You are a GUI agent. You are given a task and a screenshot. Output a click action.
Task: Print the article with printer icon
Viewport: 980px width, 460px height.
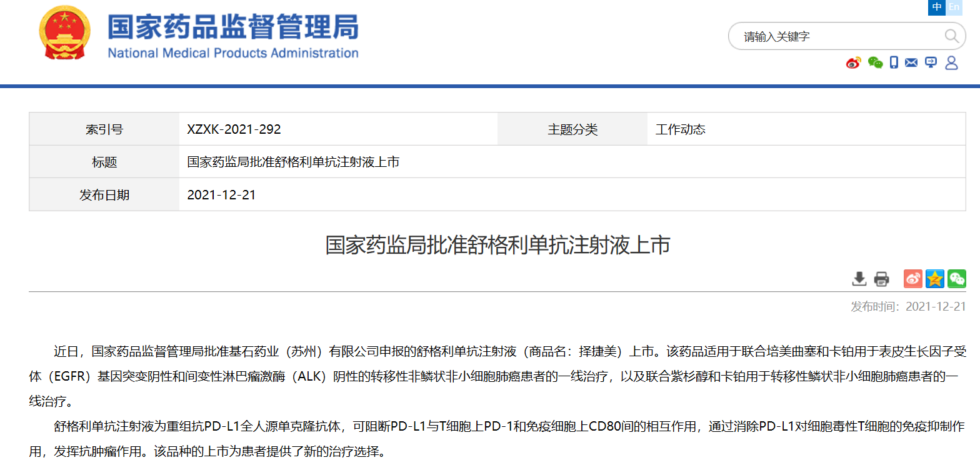(x=881, y=279)
